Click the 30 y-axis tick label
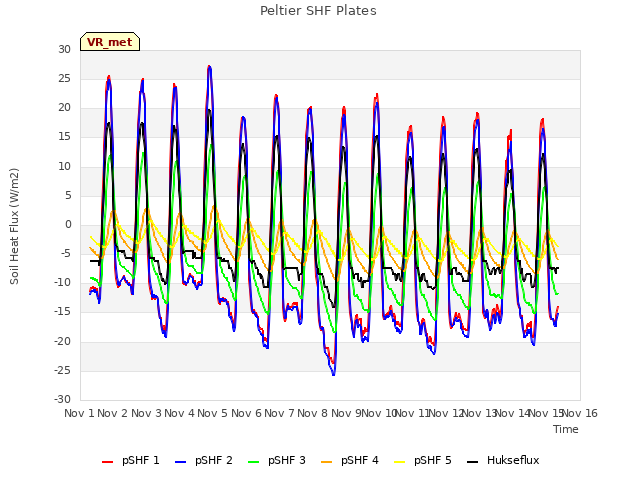This screenshot has height=480, width=640. click(64, 49)
